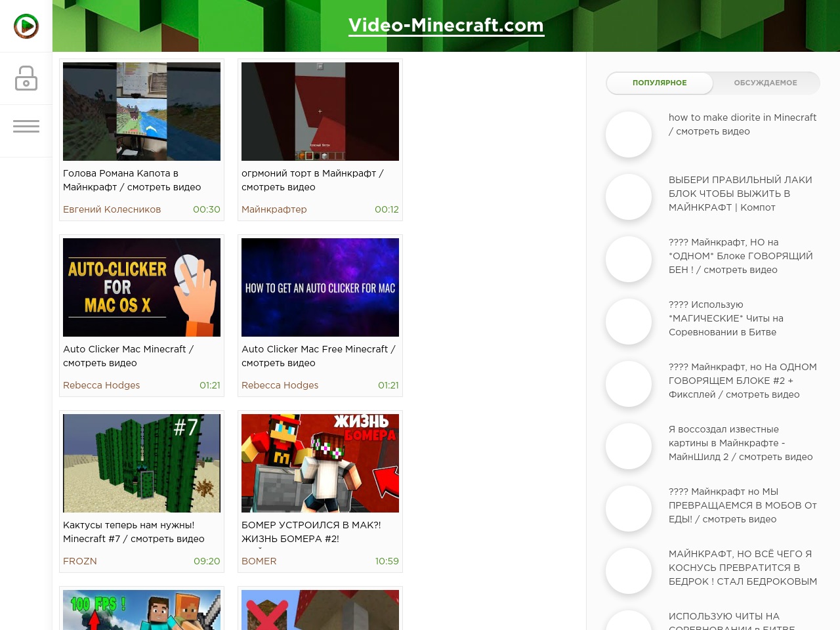The image size is (840, 630).
Task: Open popular item how to make diorite
Action: click(742, 125)
